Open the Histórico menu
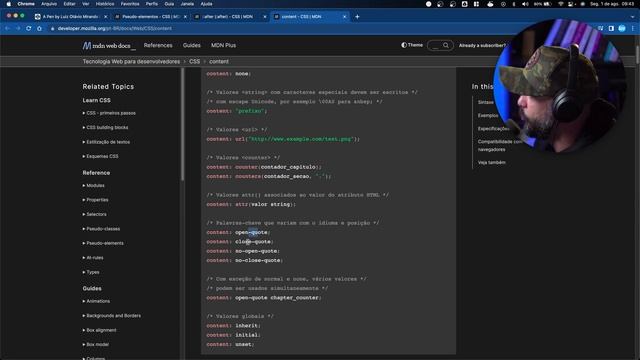The height and width of the screenshot is (360, 640). 105,4
